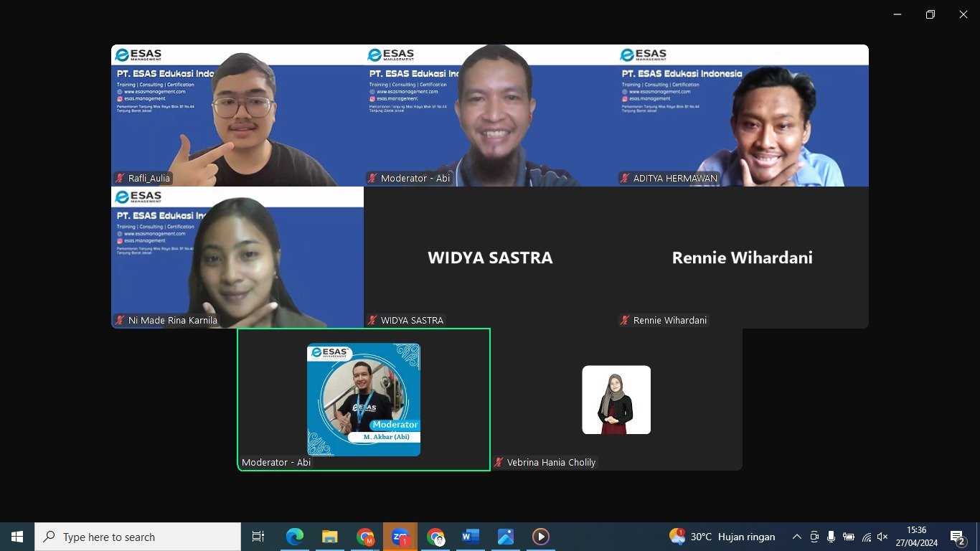
Task: Click muted mic icon beside Ni Made Rina Karnila
Action: coord(120,321)
